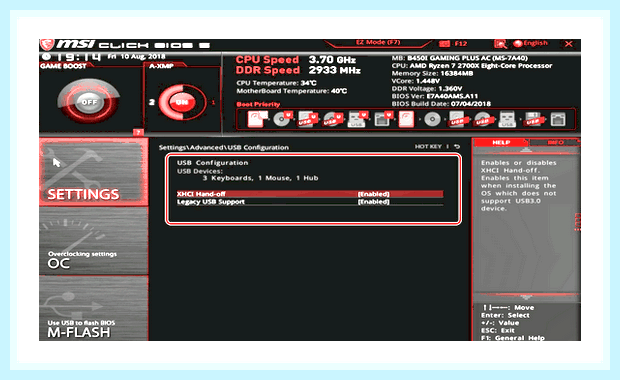Click the help panel side grip handle
Screen dimensions: 620x380
578,222
